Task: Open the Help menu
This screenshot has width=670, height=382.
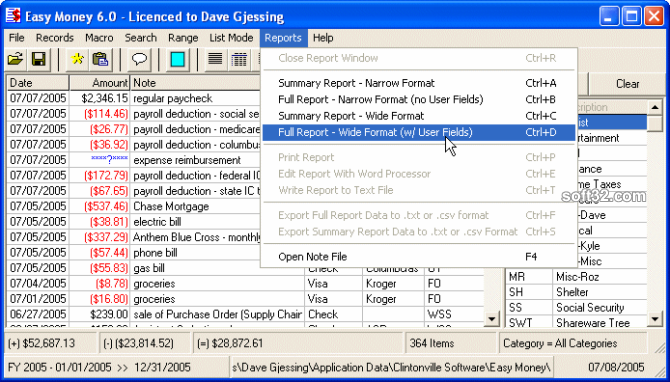Action: (x=323, y=38)
